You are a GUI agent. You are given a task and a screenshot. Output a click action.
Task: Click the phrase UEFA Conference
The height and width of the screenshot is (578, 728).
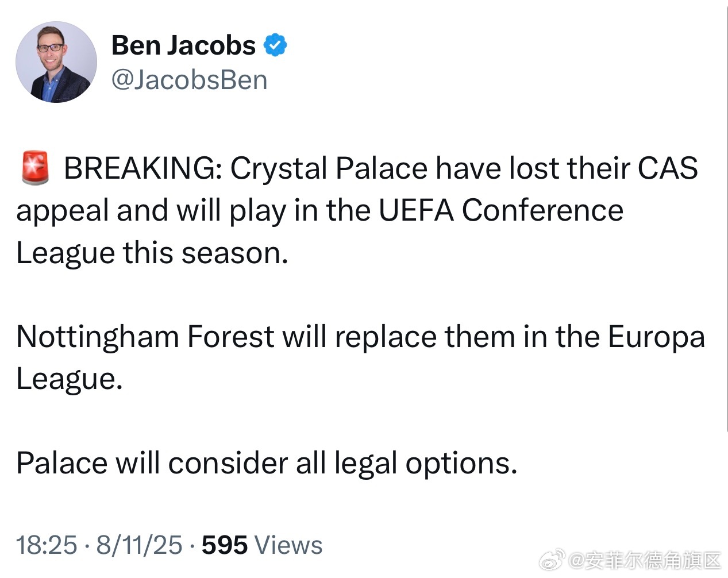501,210
